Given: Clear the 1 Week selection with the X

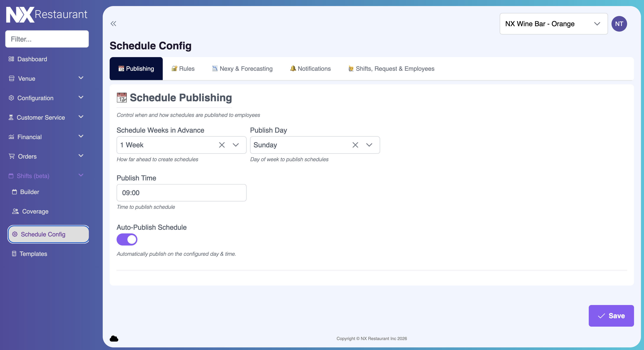Looking at the screenshot, I should [x=221, y=145].
